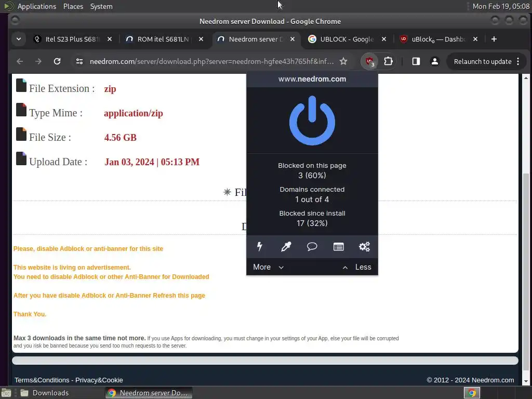Open Chrome three-dot menu
The image size is (532, 399).
click(518, 61)
